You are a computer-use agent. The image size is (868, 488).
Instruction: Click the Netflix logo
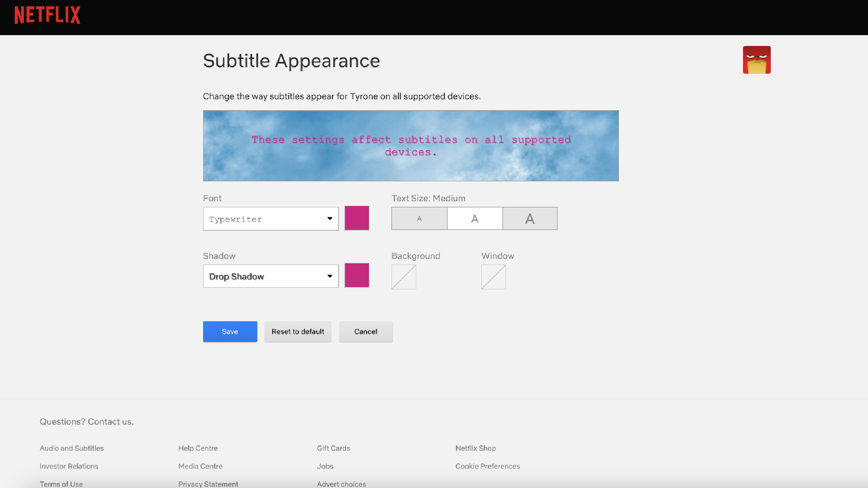(x=47, y=15)
